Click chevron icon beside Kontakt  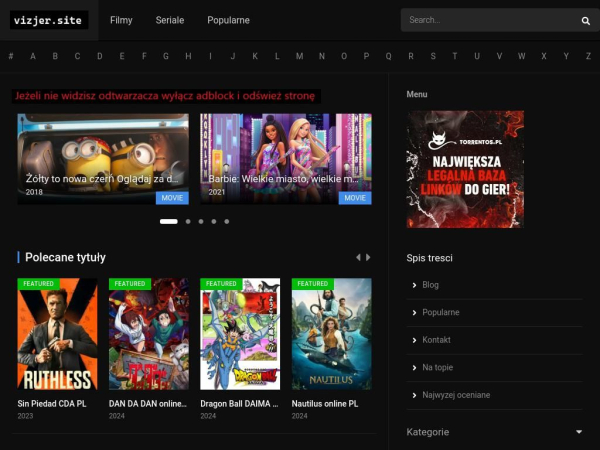(414, 340)
